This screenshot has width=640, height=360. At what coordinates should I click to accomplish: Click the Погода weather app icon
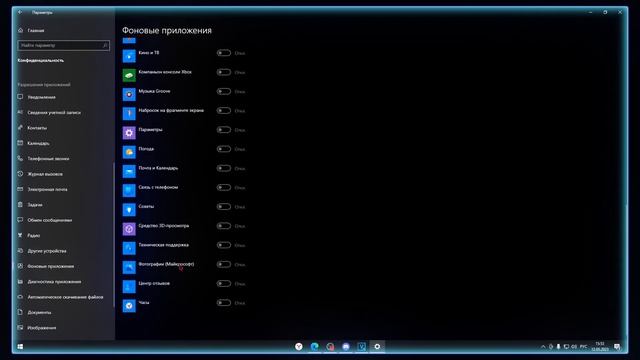[129, 152]
